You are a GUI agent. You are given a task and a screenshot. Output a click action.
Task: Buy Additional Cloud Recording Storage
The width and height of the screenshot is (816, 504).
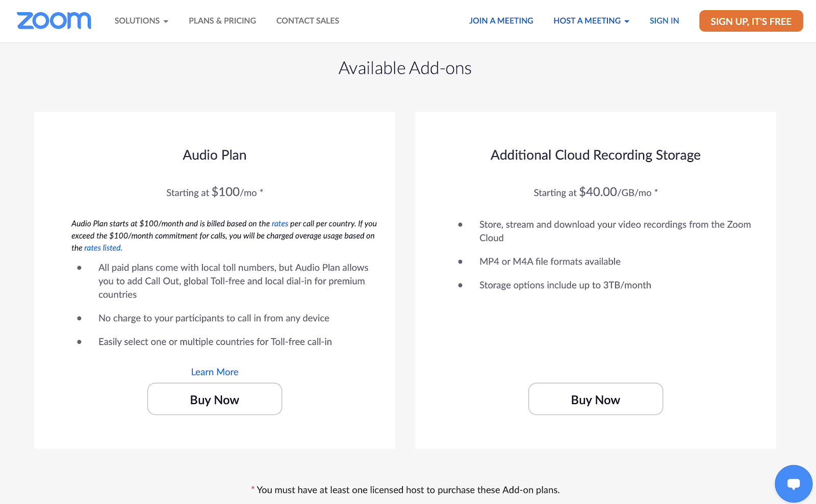596,399
